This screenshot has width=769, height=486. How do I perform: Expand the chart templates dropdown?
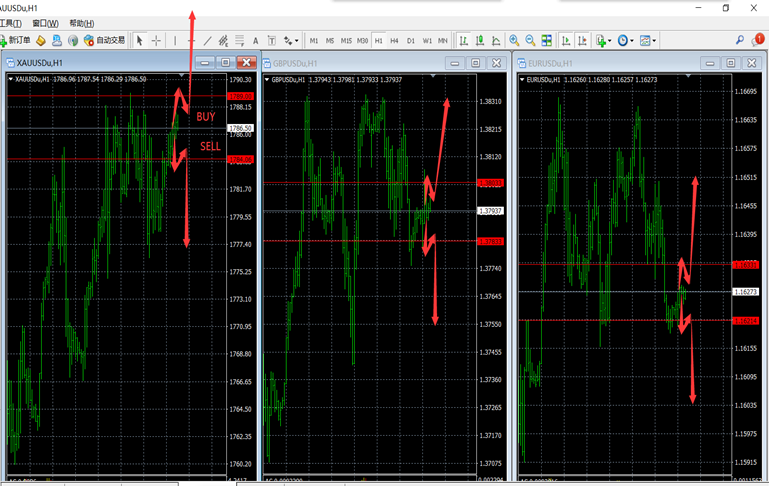point(649,41)
